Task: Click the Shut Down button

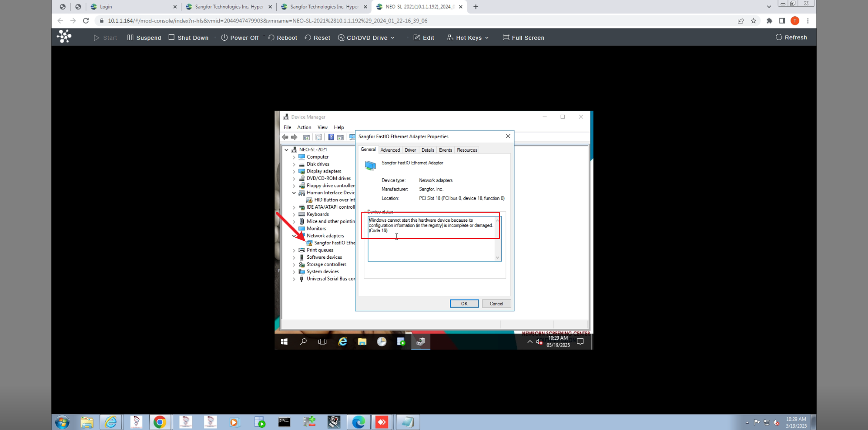Action: [189, 37]
